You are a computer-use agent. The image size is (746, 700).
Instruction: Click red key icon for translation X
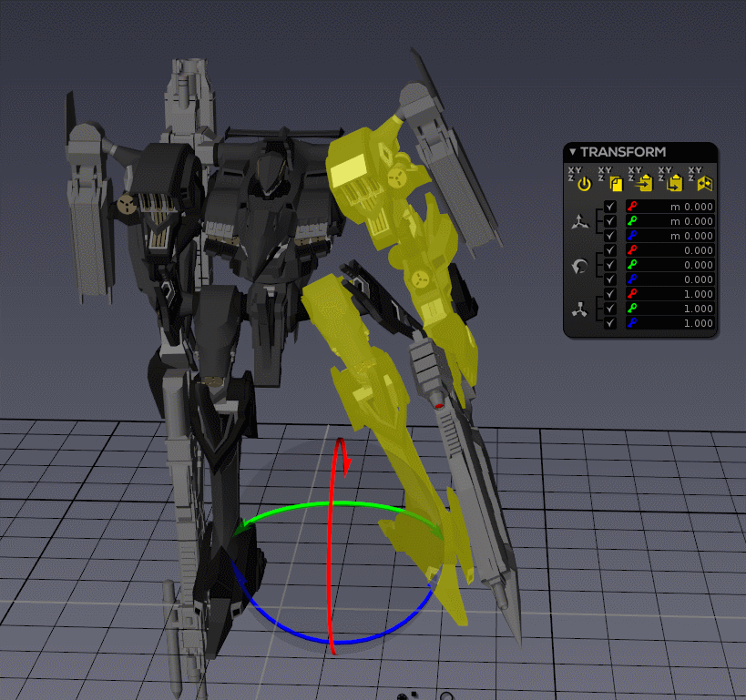(632, 207)
